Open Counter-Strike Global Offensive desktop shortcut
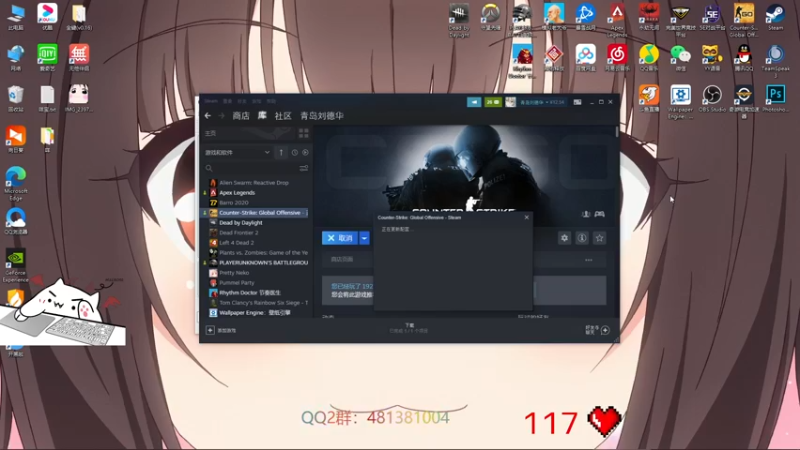Image resolution: width=800 pixels, height=450 pixels. (x=744, y=19)
